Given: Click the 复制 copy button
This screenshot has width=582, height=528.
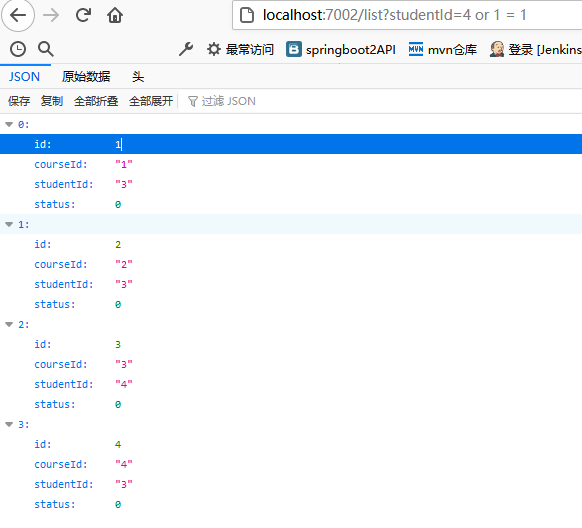Looking at the screenshot, I should point(52,101).
